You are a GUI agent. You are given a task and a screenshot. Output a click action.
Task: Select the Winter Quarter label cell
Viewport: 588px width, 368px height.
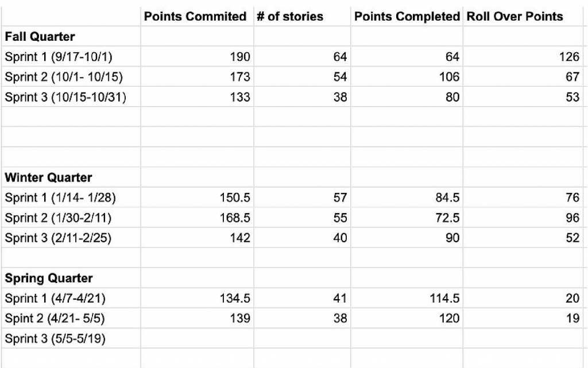click(71, 177)
